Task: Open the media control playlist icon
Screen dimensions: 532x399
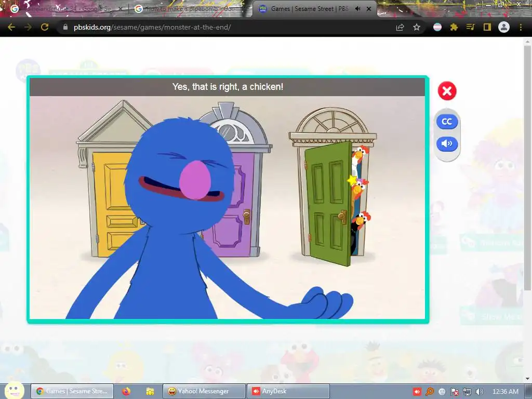Action: [471, 27]
